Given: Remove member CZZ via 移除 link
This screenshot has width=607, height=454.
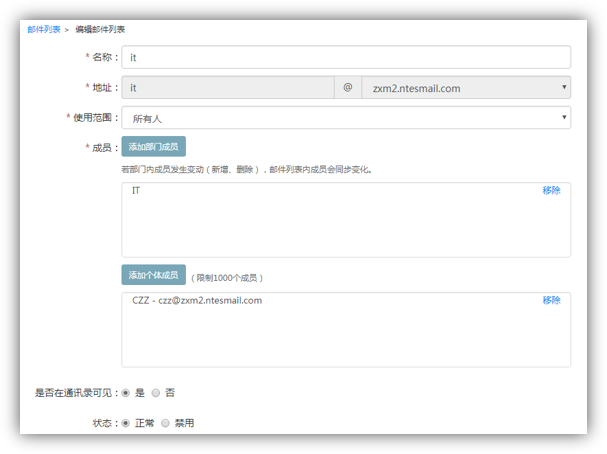Looking at the screenshot, I should click(x=551, y=300).
